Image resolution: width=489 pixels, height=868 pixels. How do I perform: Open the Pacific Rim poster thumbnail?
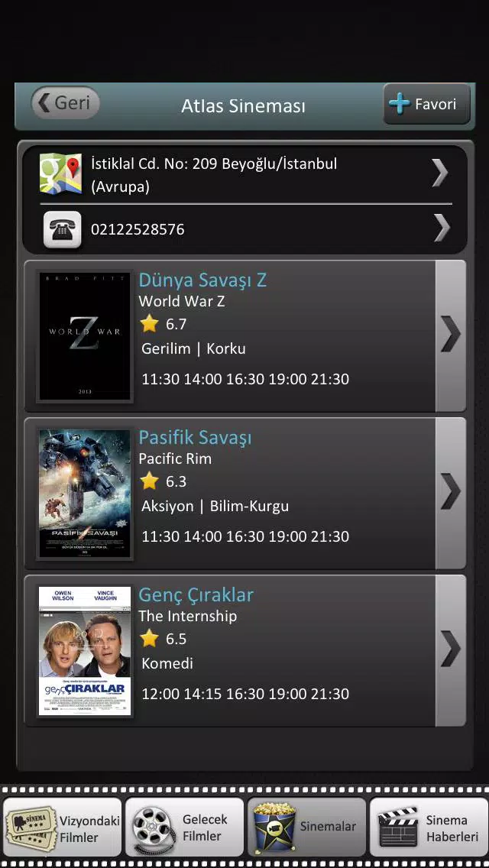tap(85, 494)
